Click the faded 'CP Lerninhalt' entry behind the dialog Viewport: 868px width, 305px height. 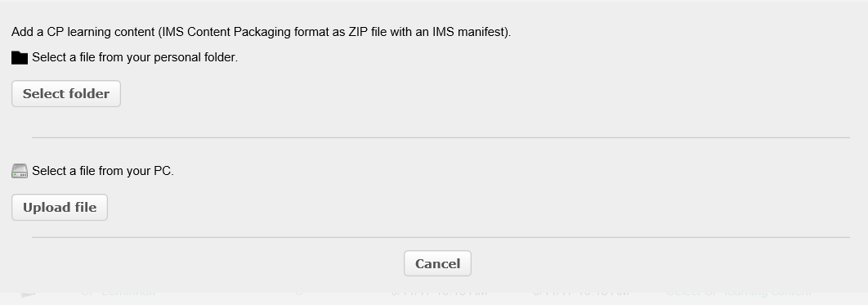118,292
